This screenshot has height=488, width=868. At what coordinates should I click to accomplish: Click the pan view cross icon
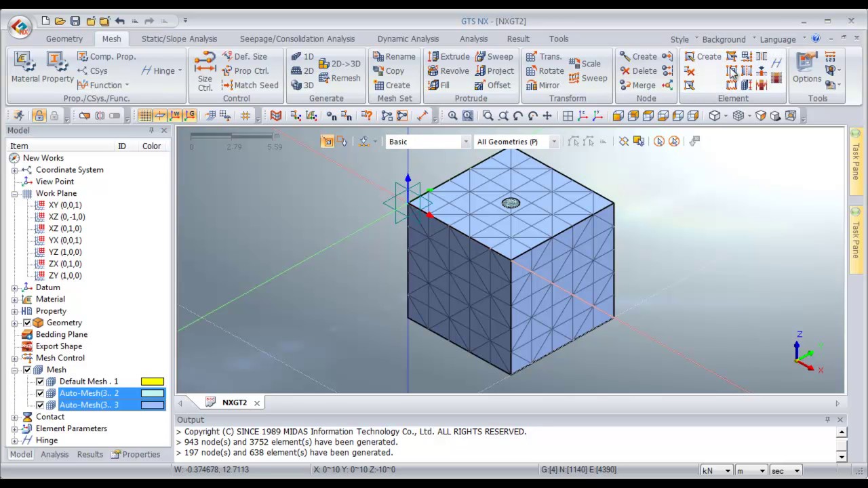[547, 116]
